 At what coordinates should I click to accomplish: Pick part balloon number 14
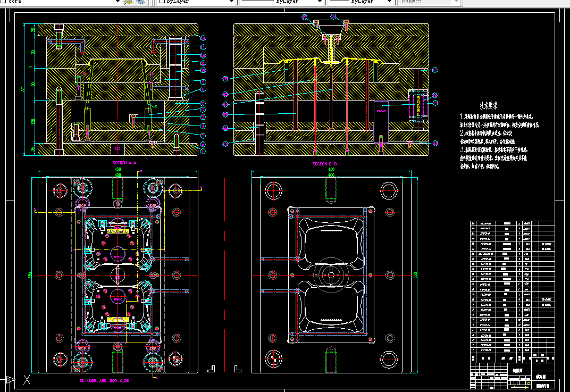coord(203,38)
